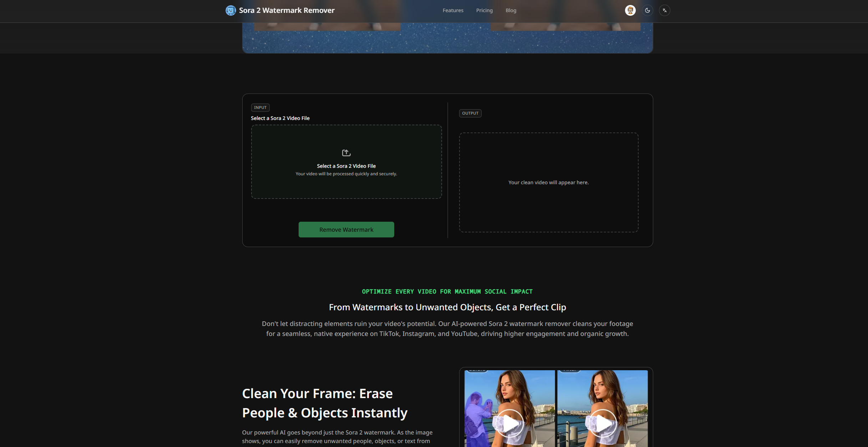Open the Pricing page
Screen dimensions: 868x447
[484, 10]
